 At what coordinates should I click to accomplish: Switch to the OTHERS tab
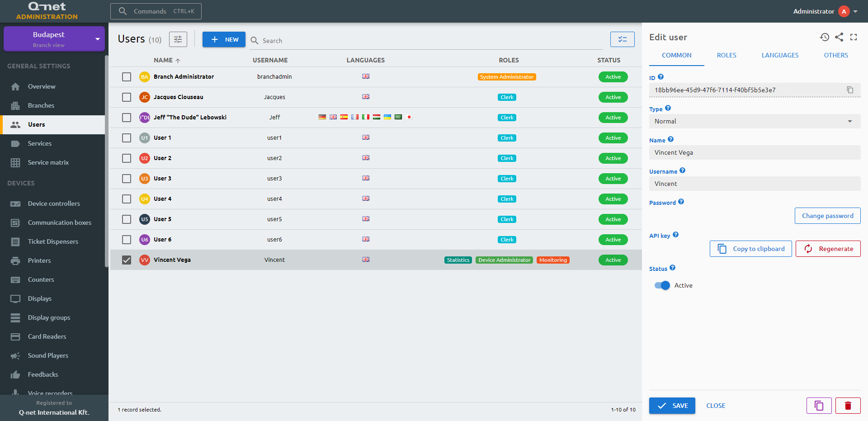pos(836,55)
